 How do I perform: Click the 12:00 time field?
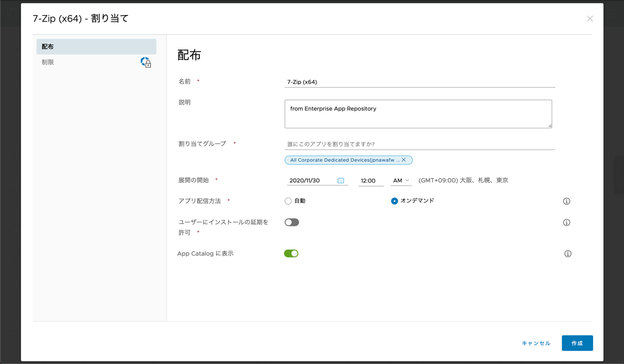(x=371, y=181)
